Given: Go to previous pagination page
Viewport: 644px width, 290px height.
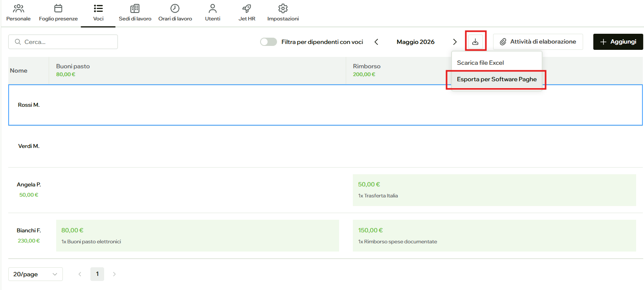Looking at the screenshot, I should 80,274.
